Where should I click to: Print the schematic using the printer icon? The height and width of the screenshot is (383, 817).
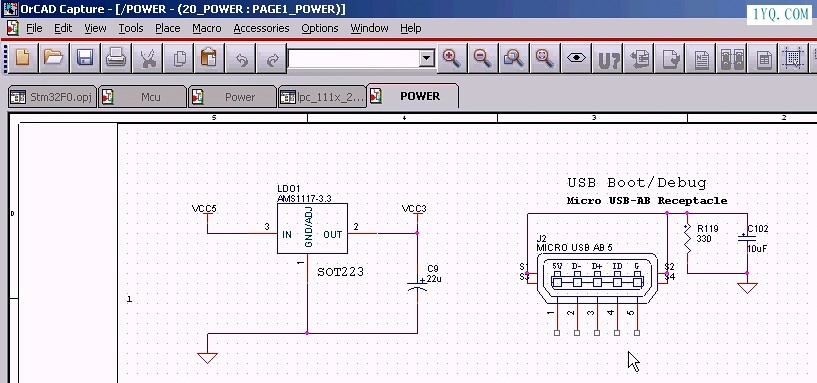point(116,58)
